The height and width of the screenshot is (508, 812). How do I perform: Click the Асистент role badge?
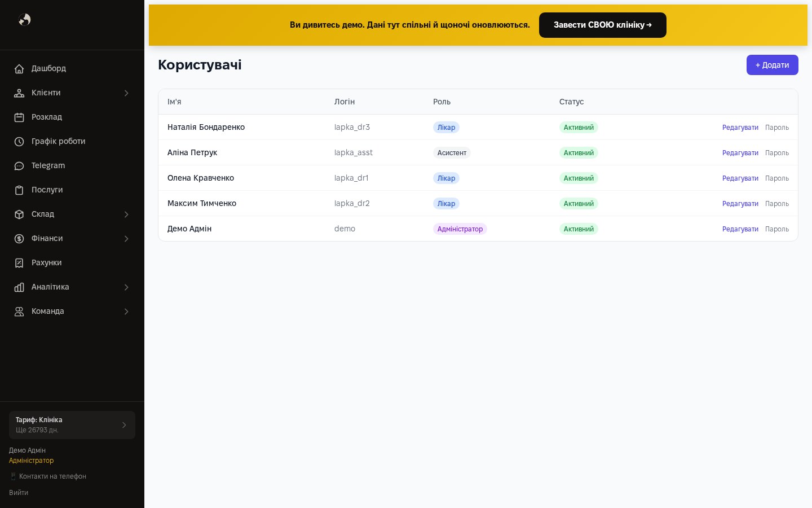(452, 153)
